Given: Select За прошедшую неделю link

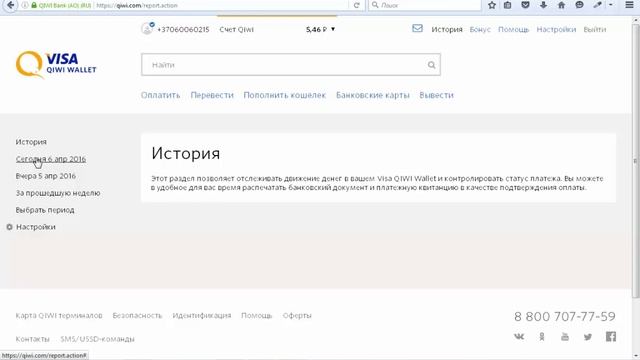Looking at the screenshot, I should (x=58, y=193).
